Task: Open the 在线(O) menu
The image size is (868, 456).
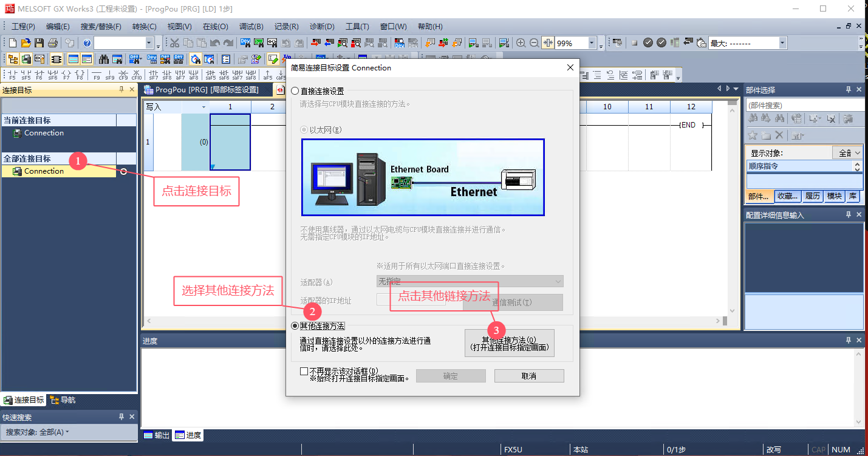Action: pyautogui.click(x=216, y=27)
